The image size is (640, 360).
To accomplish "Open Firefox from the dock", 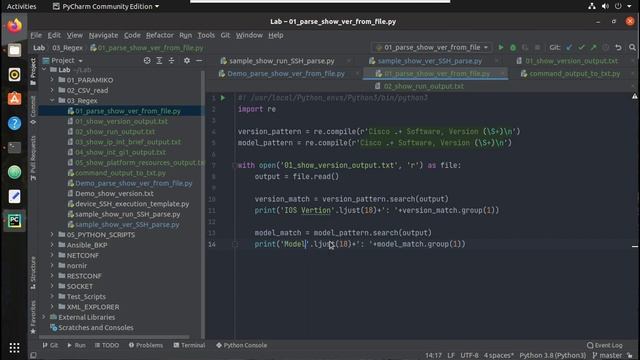I will (x=14, y=26).
